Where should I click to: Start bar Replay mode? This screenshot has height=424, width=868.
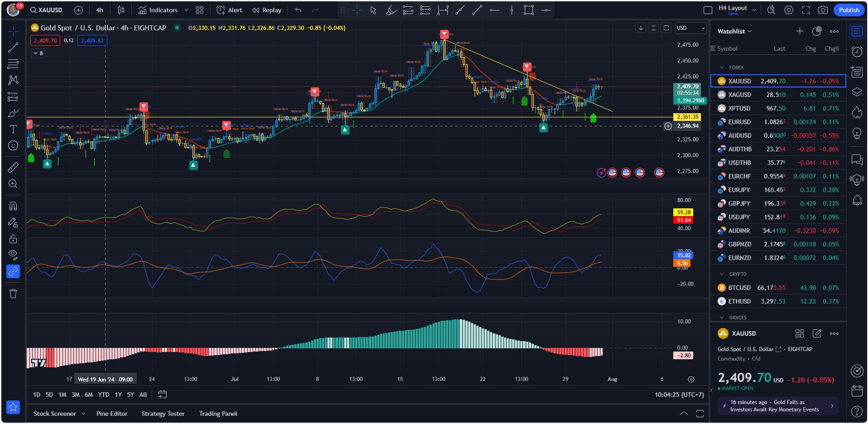pyautogui.click(x=267, y=10)
